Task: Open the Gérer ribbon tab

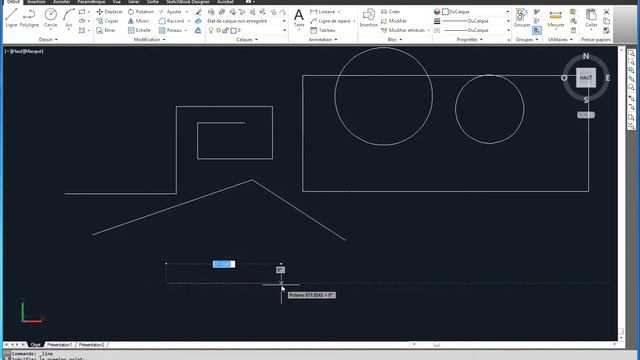Action: coord(133,2)
